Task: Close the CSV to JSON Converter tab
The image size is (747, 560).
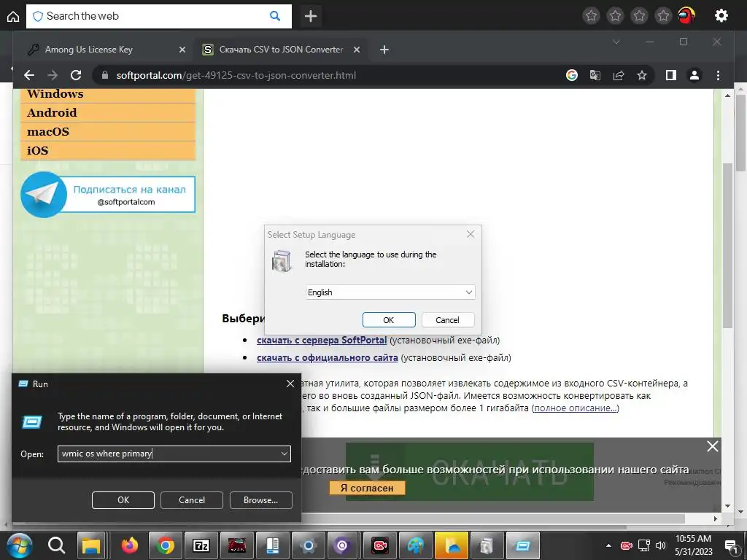Action: 356,50
